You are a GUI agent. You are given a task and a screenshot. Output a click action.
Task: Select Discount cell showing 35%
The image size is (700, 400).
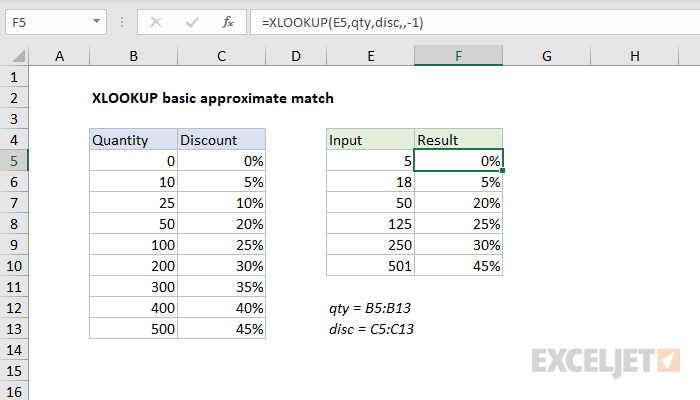pyautogui.click(x=221, y=287)
